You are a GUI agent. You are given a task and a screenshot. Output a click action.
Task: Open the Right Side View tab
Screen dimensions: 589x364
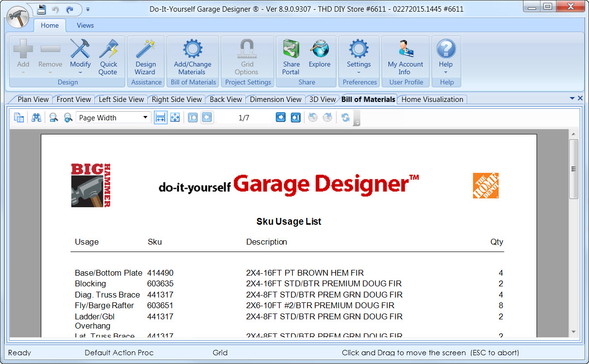click(x=177, y=99)
